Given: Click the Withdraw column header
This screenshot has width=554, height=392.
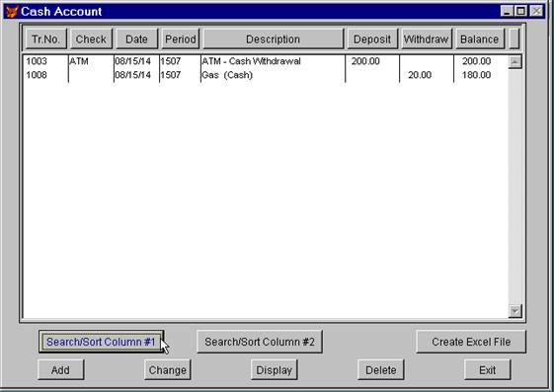Looking at the screenshot, I should (426, 39).
